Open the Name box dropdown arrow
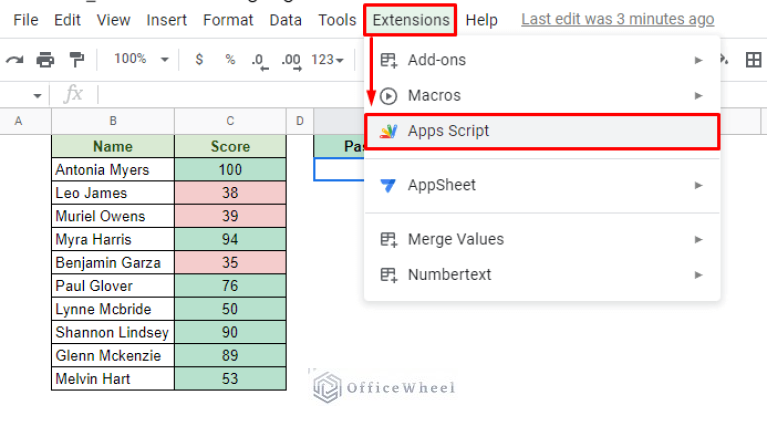The image size is (767, 426). (37, 96)
